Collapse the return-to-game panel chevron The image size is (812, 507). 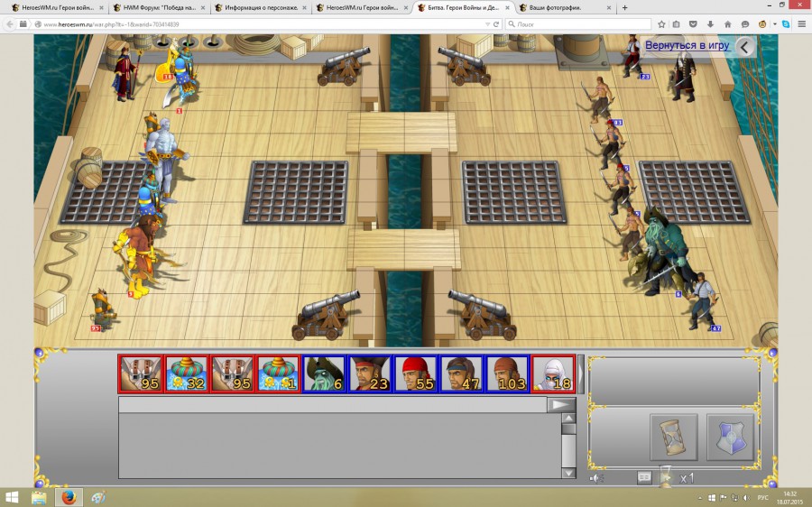tap(744, 47)
